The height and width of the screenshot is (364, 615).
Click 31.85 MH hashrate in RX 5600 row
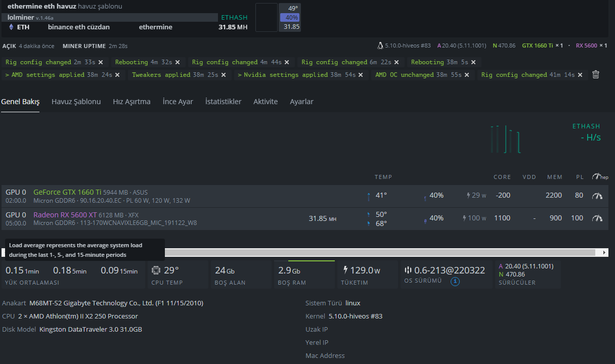[323, 218]
